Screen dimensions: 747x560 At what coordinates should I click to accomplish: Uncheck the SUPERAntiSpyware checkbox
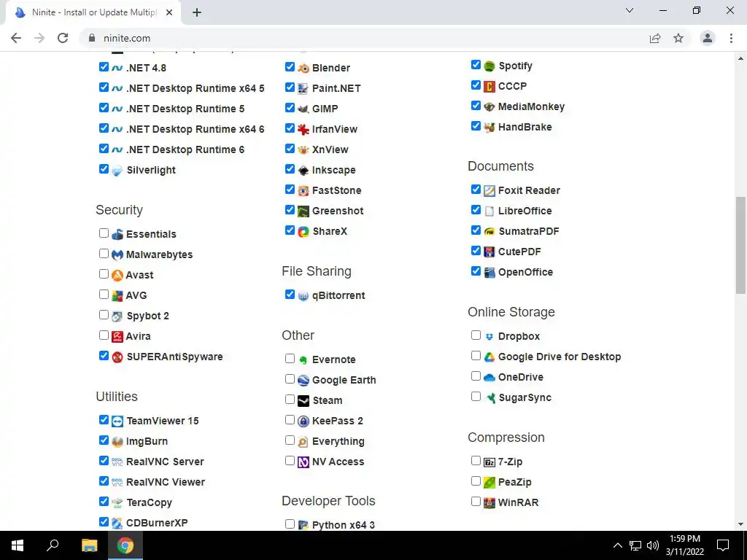[x=104, y=355]
